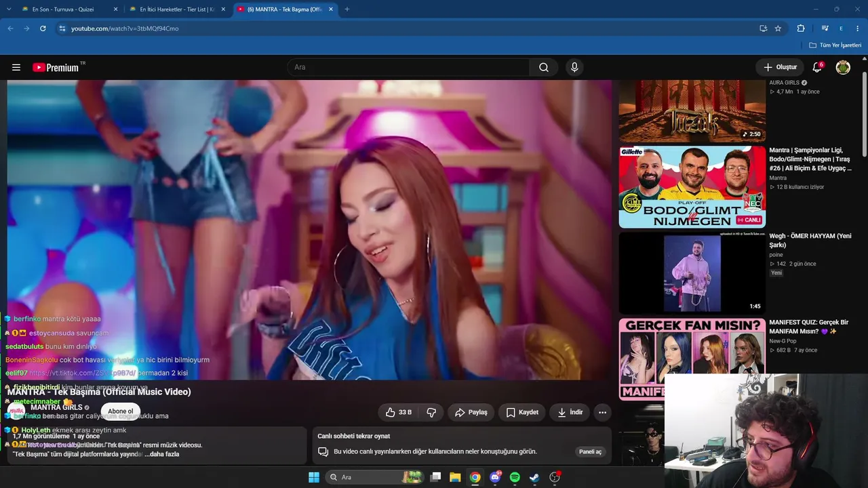
Task: Reload the page in Chrome
Action: tap(43, 28)
